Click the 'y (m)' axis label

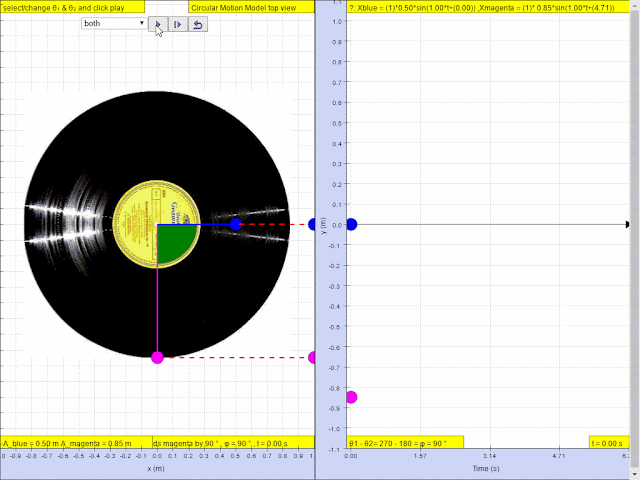323,225
